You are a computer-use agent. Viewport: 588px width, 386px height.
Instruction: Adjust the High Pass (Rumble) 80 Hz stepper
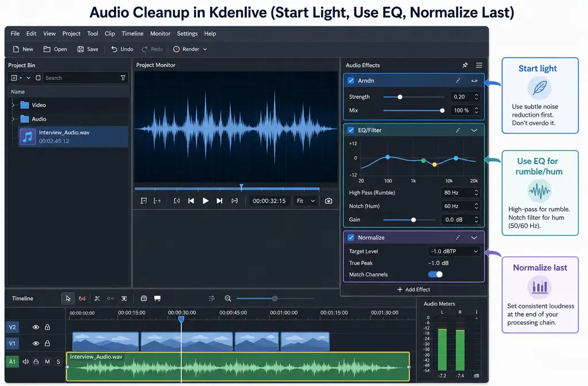click(476, 193)
